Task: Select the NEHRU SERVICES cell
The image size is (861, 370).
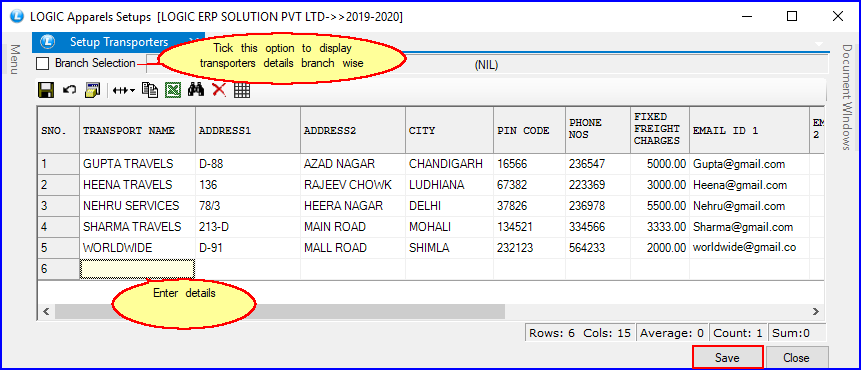Action: coord(137,206)
